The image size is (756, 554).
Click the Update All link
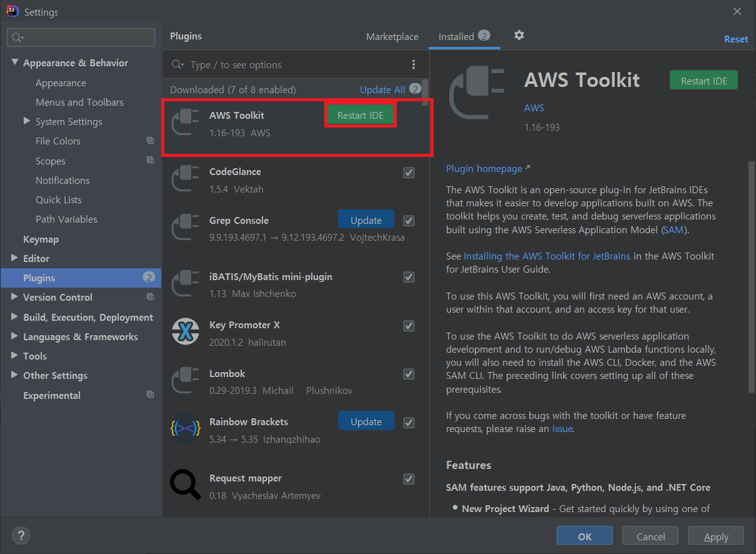coord(382,89)
